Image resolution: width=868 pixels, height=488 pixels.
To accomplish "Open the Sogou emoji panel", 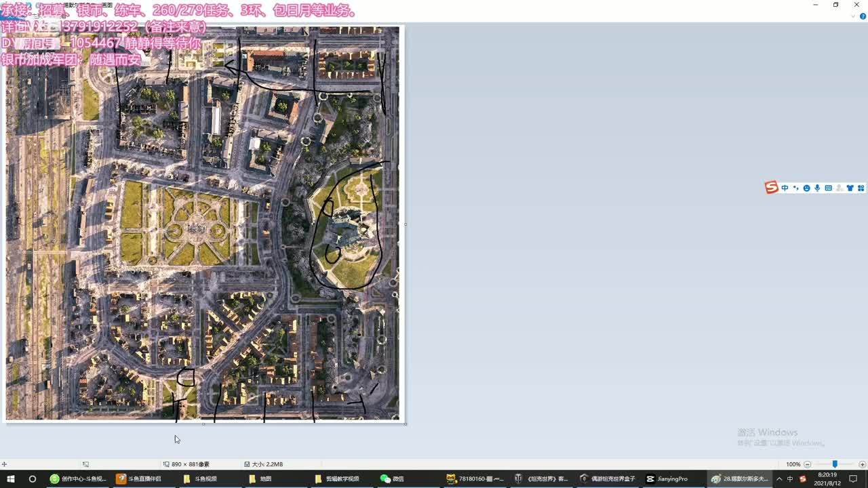I will [806, 188].
